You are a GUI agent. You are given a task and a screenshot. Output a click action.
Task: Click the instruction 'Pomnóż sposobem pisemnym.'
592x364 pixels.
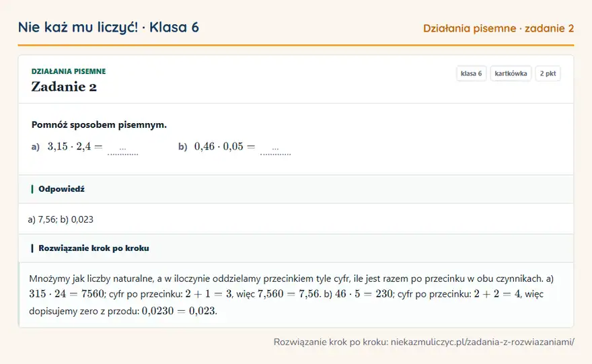pos(99,124)
